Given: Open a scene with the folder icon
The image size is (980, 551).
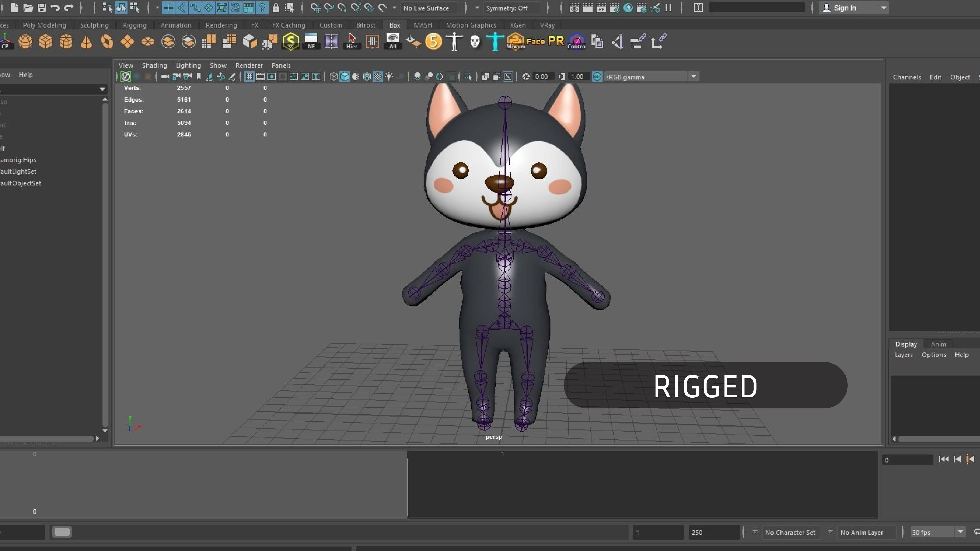Looking at the screenshot, I should pos(28,8).
